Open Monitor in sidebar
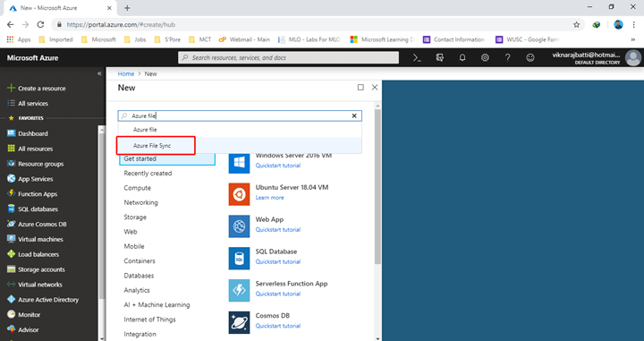 (24, 315)
